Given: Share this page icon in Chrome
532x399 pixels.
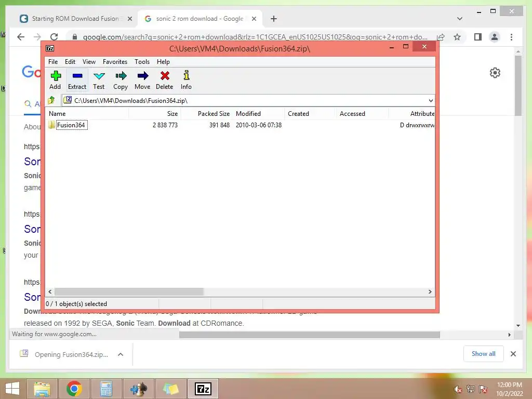Looking at the screenshot, I should pyautogui.click(x=441, y=37).
